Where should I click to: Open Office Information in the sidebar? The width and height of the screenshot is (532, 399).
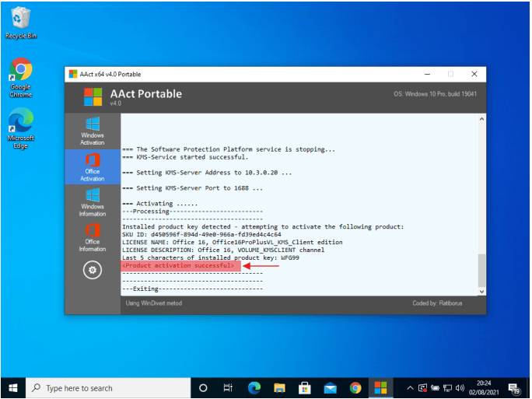(93, 237)
